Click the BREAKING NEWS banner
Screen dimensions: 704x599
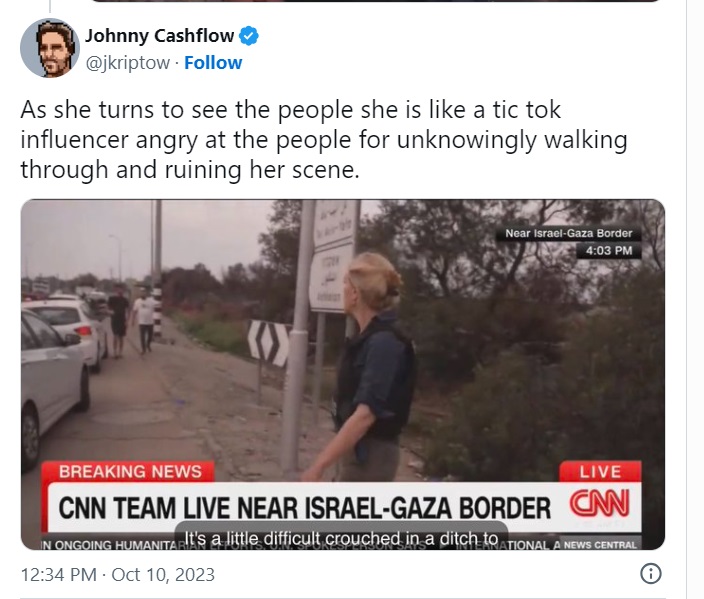click(130, 471)
